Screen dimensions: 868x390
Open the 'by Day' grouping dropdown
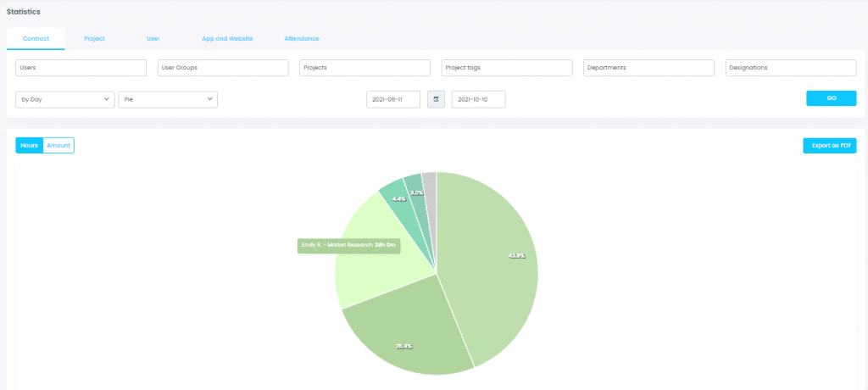coord(65,100)
